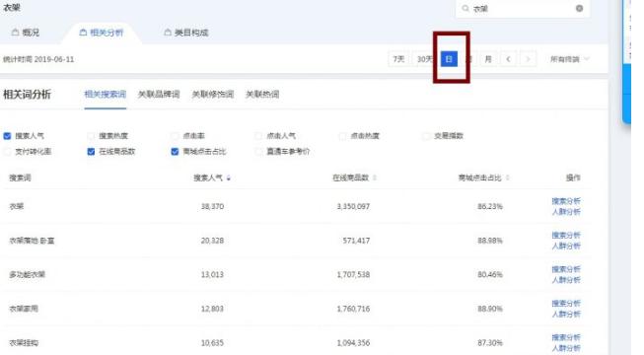Click the percentage 87.30% in the table
Image resolution: width=644 pixels, height=355 pixels.
[x=490, y=343]
